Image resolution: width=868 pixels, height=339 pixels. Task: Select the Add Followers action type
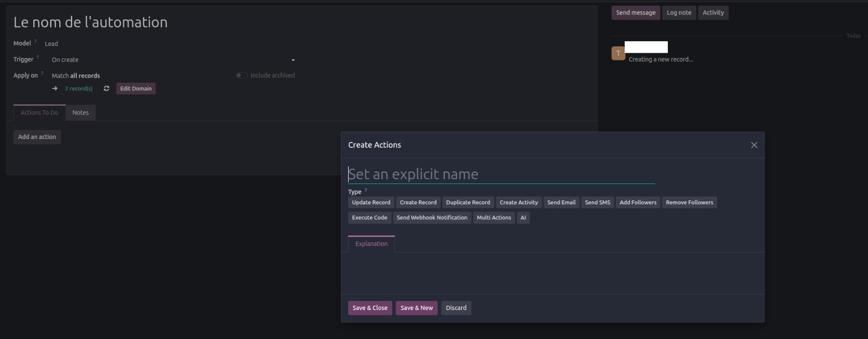[x=638, y=203]
